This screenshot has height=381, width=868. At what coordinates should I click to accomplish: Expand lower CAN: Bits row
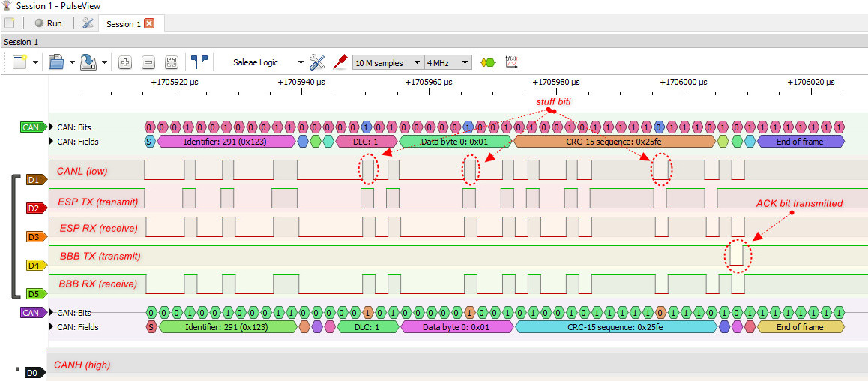click(x=52, y=312)
